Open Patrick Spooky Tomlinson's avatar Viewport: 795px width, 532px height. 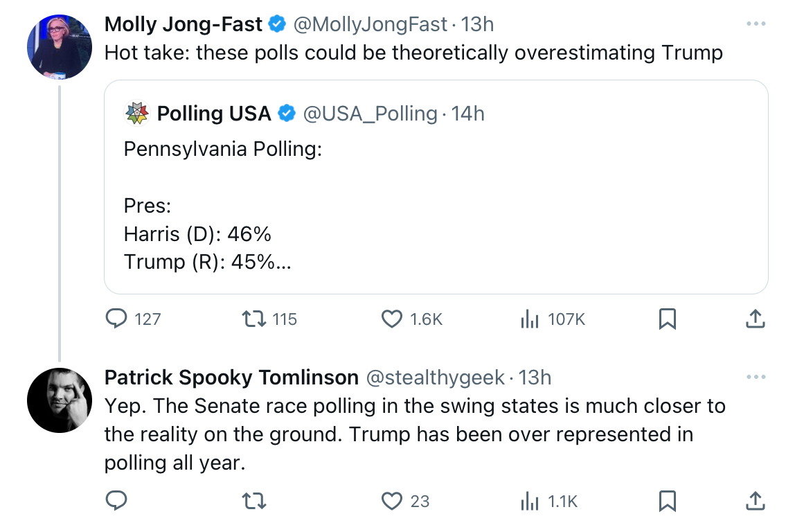pos(60,400)
